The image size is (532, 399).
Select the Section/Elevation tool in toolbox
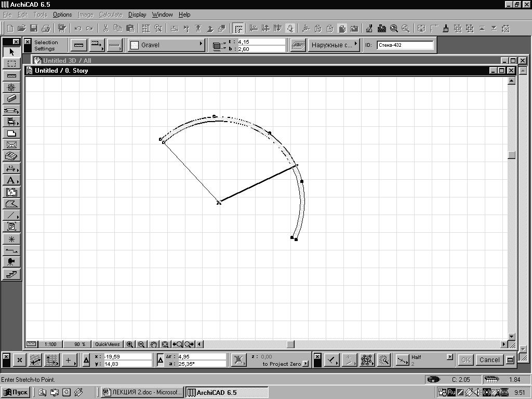[11, 250]
